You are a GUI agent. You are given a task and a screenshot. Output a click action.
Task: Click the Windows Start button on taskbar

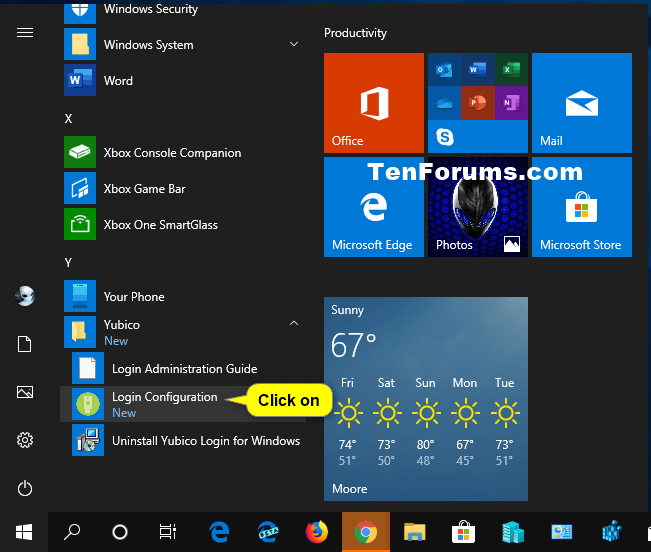[24, 532]
